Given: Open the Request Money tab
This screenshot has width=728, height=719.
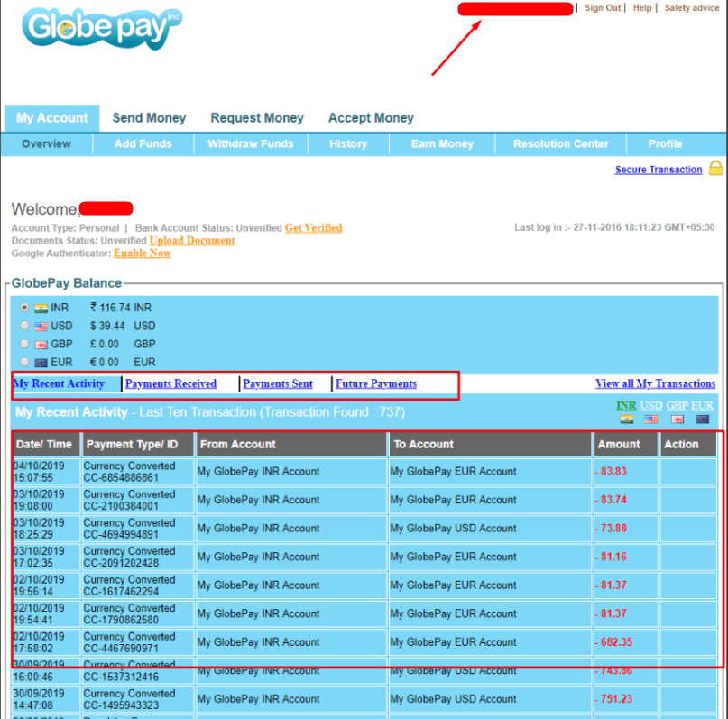Looking at the screenshot, I should 257,118.
